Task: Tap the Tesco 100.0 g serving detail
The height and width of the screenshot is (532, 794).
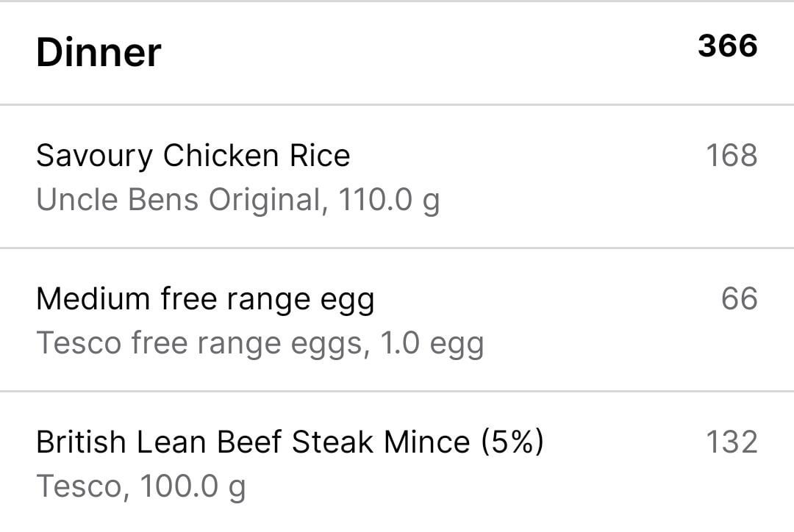Action: [x=140, y=486]
